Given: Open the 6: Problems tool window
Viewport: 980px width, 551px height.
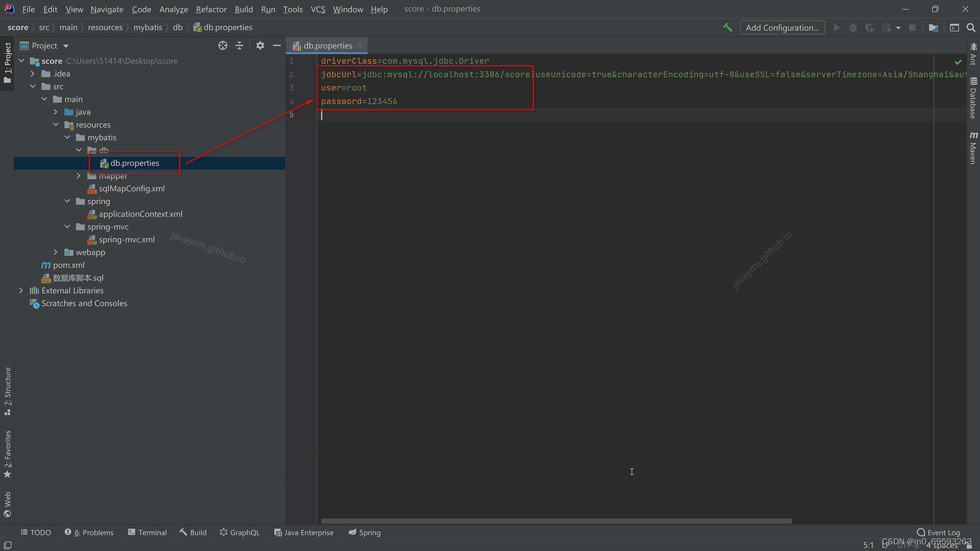Looking at the screenshot, I should click(x=89, y=532).
